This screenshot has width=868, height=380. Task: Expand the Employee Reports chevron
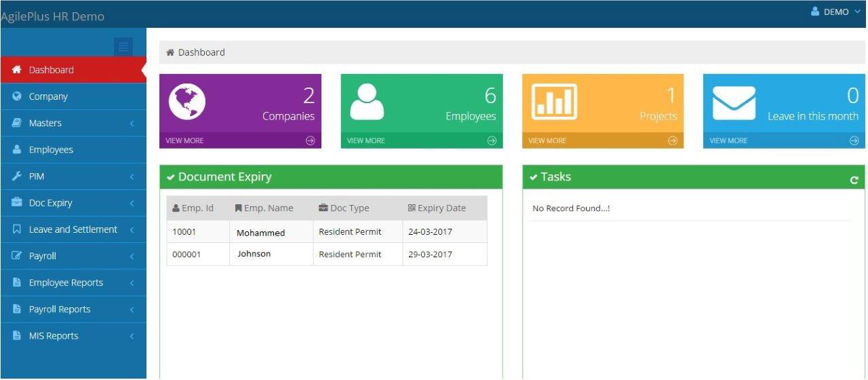point(132,282)
